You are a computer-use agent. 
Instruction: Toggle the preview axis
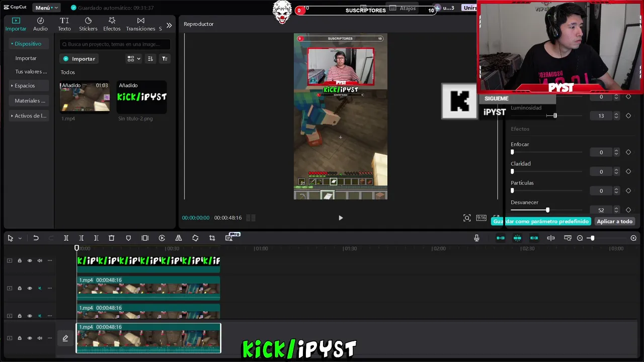click(x=551, y=238)
